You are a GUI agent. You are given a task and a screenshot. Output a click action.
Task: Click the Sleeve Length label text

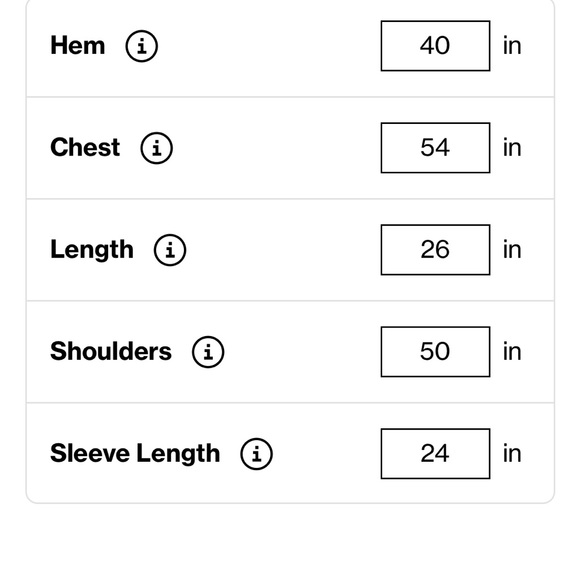coord(135,454)
